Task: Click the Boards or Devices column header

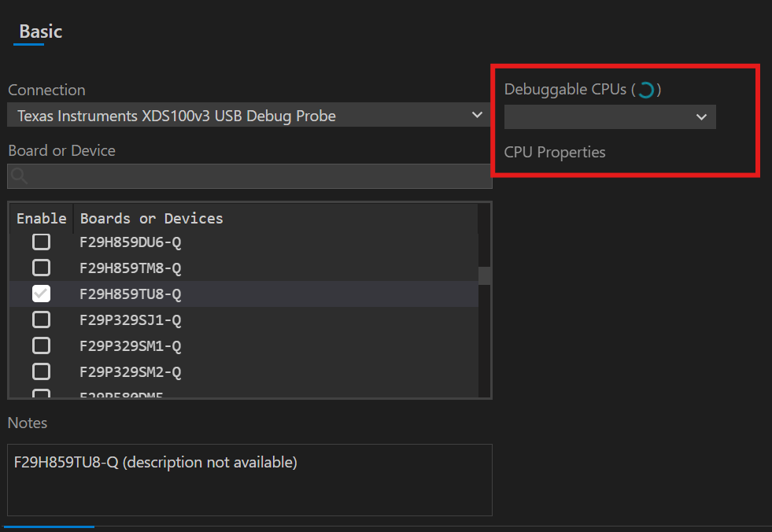Action: click(275, 218)
